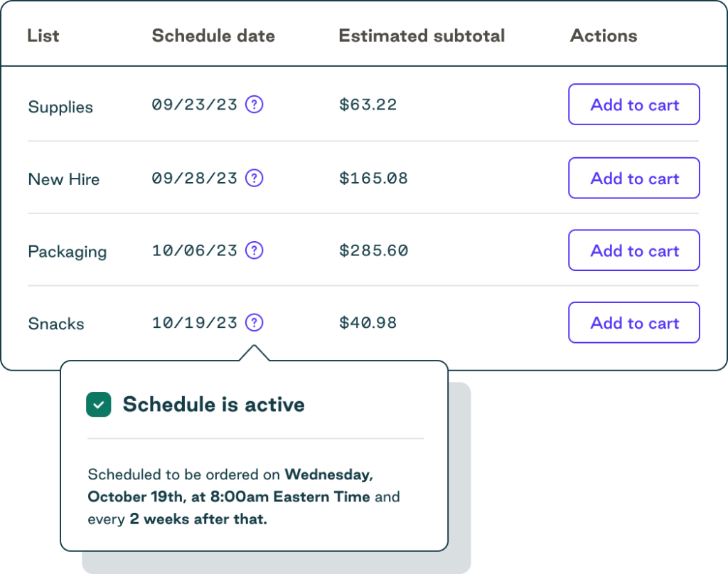Select the List column header
The height and width of the screenshot is (574, 728).
pyautogui.click(x=43, y=36)
